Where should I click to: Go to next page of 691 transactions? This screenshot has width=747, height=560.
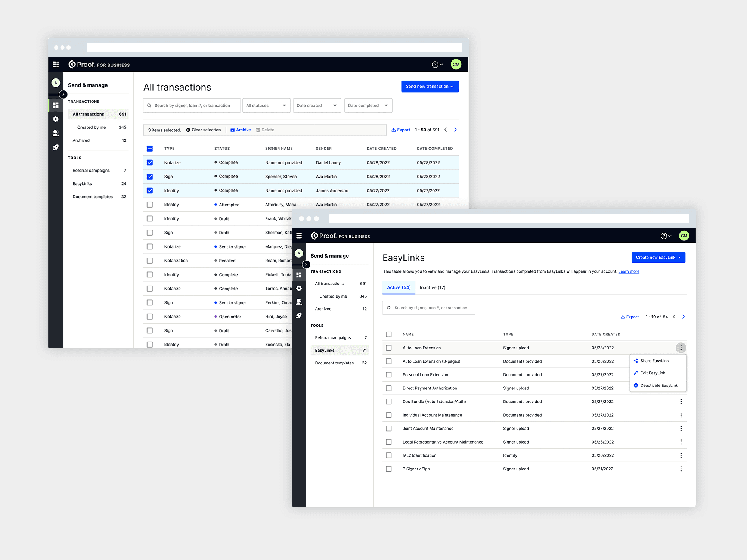click(x=455, y=130)
